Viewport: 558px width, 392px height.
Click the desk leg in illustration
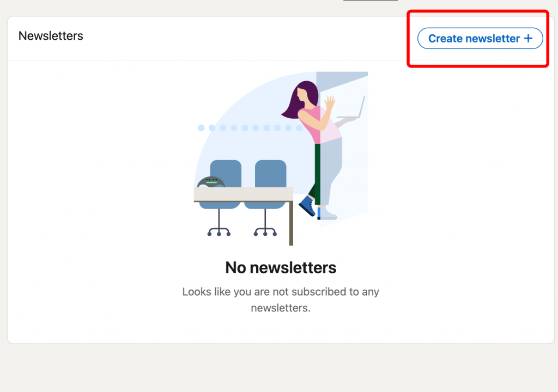tap(291, 223)
